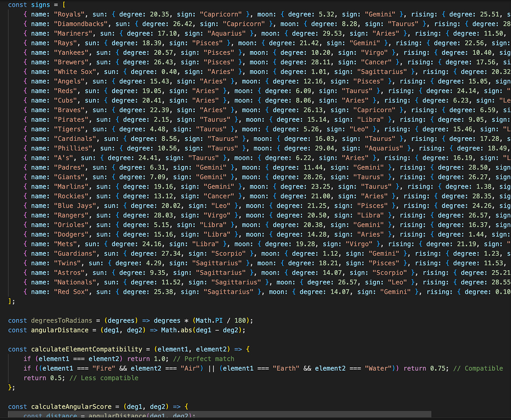The height and width of the screenshot is (420, 511).
Task: Click the 'signs' variable name in the declaration
Action: click(41, 5)
